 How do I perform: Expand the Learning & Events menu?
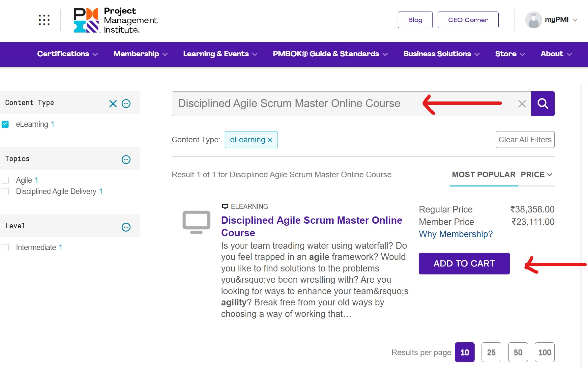tap(220, 54)
